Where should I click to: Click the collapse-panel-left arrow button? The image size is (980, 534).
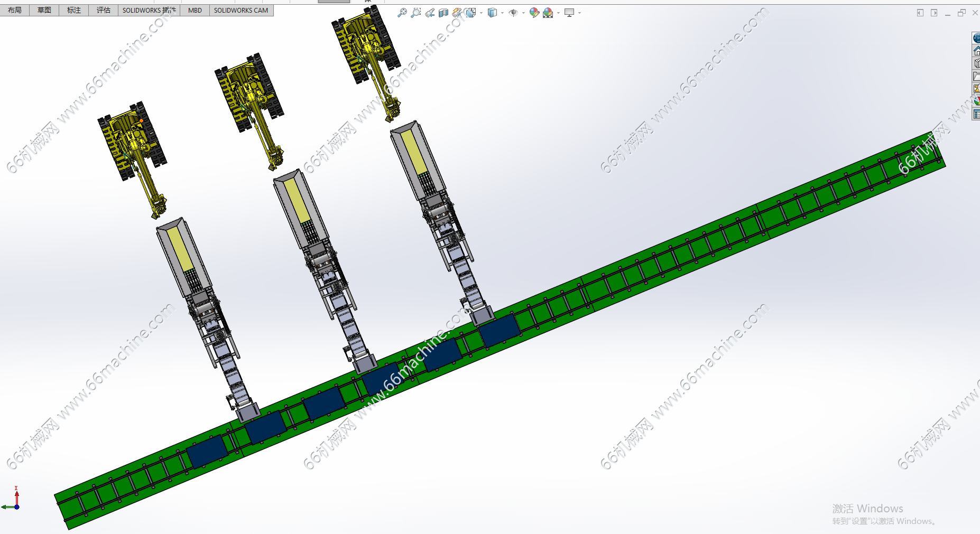pyautogui.click(x=920, y=13)
